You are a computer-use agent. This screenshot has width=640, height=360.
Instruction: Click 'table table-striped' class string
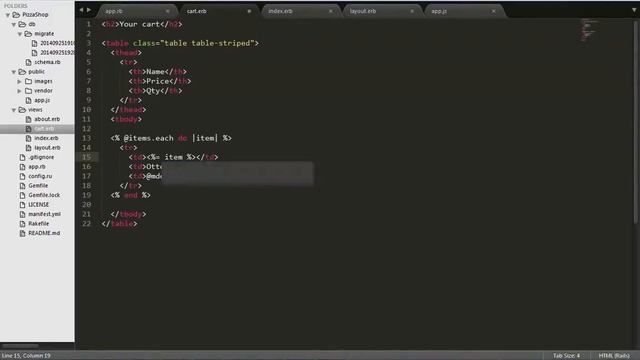click(x=207, y=43)
